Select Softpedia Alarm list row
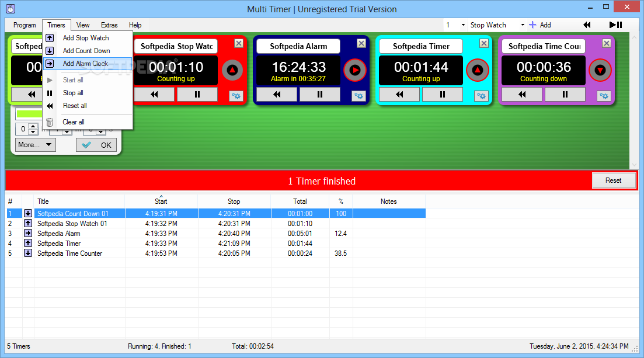The width and height of the screenshot is (644, 358). [x=216, y=234]
